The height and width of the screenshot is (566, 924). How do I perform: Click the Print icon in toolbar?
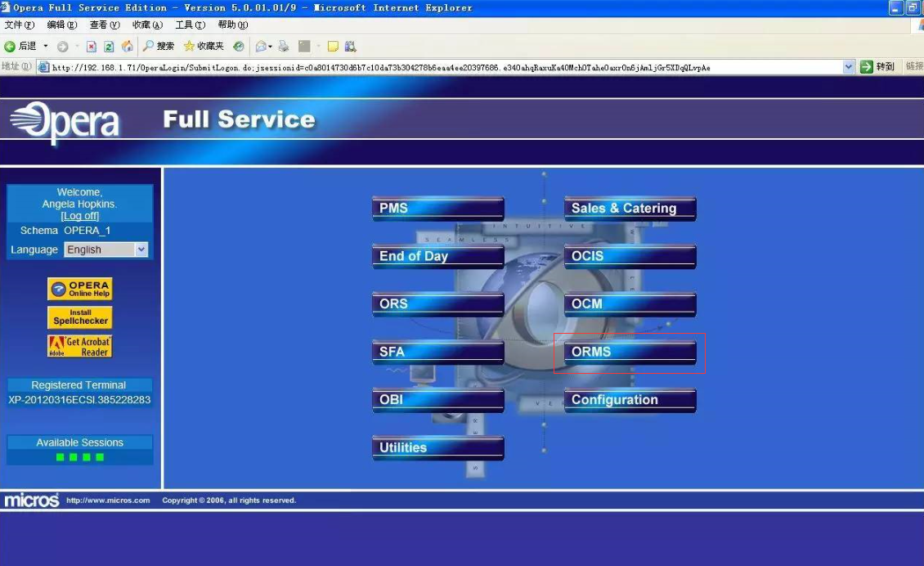284,47
